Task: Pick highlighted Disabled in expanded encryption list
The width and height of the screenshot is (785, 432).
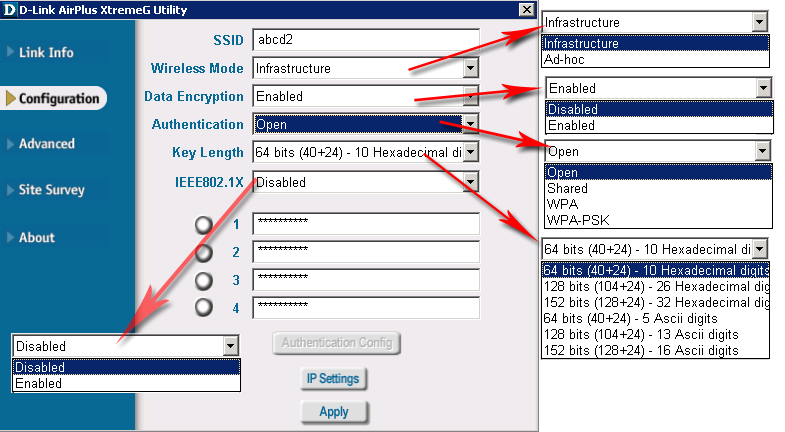Action: [659, 109]
